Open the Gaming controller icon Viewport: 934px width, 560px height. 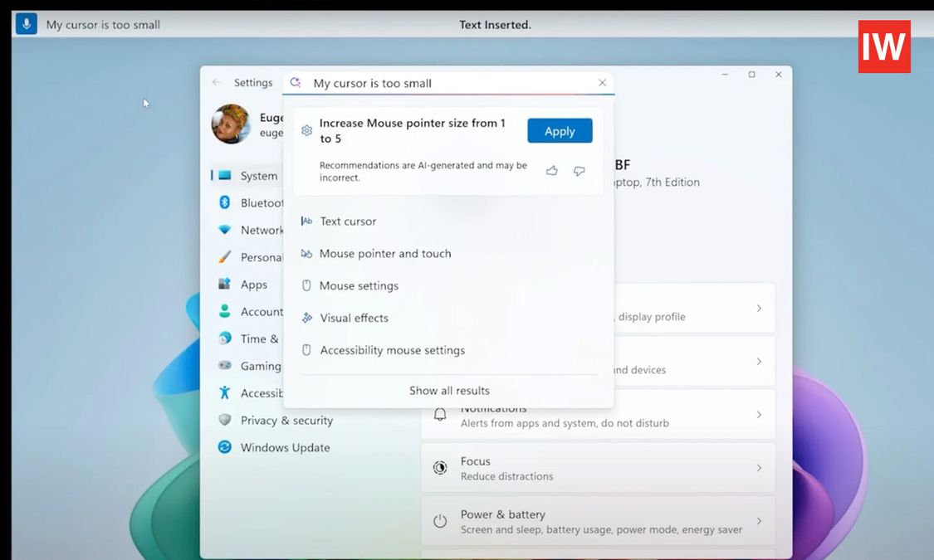(x=226, y=365)
